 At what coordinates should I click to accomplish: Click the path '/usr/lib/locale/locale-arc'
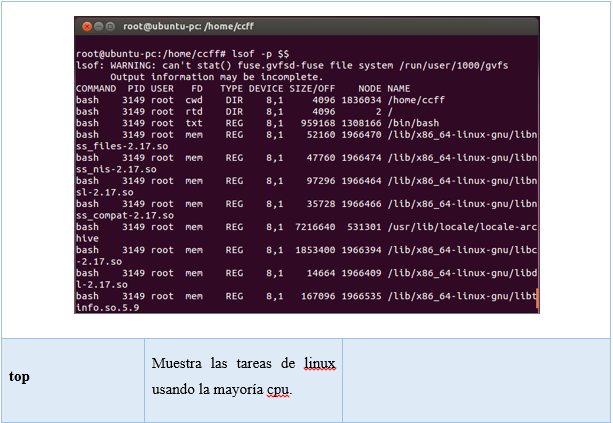(x=462, y=227)
